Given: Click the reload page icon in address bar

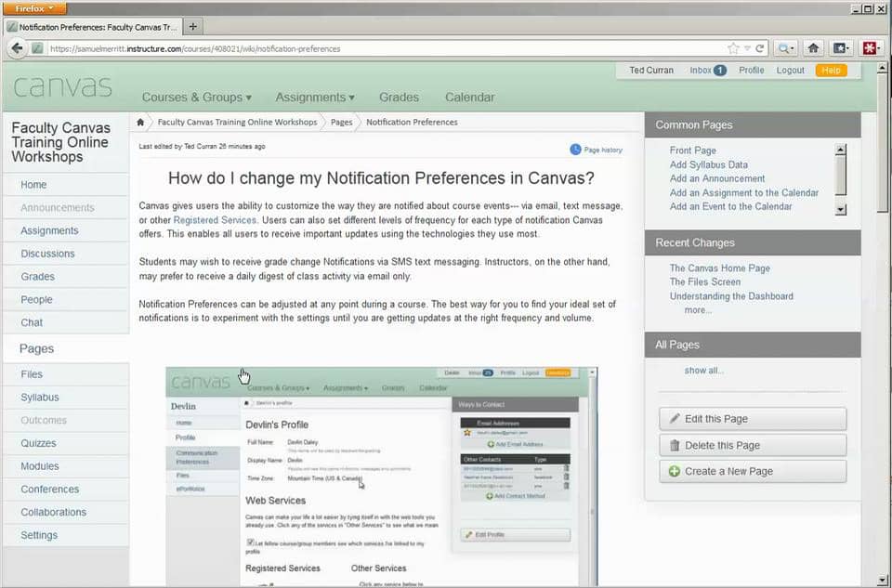Looking at the screenshot, I should click(x=759, y=49).
